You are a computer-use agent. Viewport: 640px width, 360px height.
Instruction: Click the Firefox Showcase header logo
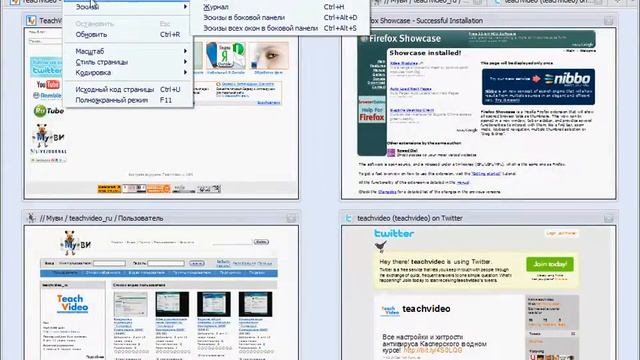400,39
